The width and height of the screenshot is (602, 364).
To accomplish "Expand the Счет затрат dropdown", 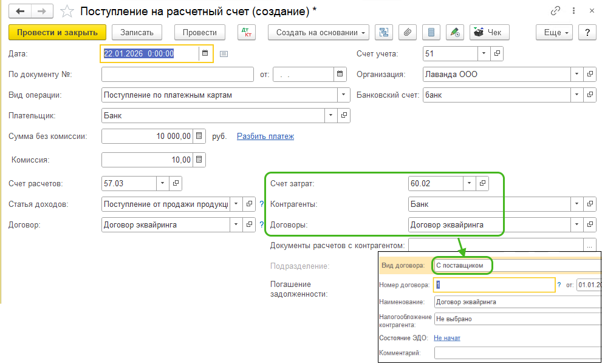I will [468, 183].
